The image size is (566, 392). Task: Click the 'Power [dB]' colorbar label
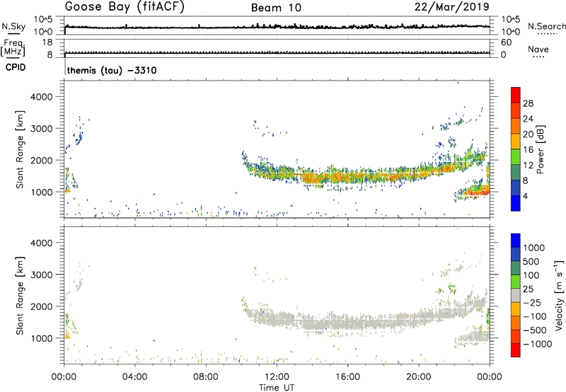coord(540,149)
